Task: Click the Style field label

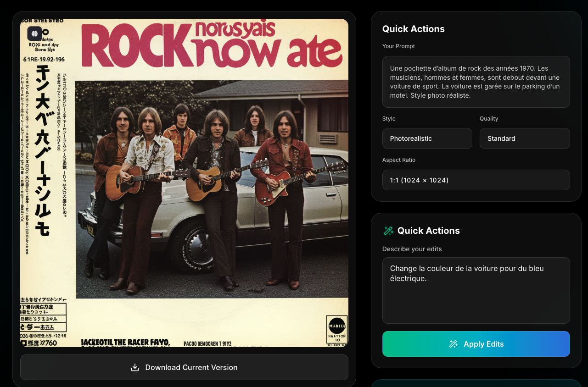Action: point(389,119)
